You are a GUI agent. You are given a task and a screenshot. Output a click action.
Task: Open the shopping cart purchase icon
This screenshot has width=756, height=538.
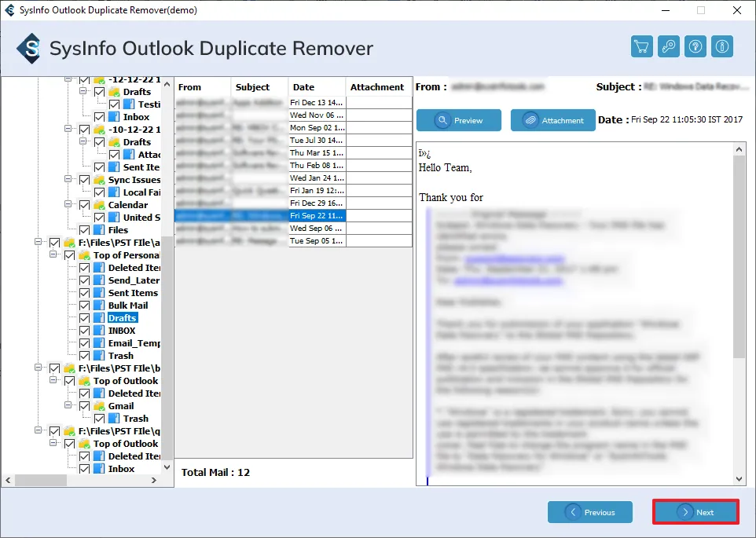[642, 46]
